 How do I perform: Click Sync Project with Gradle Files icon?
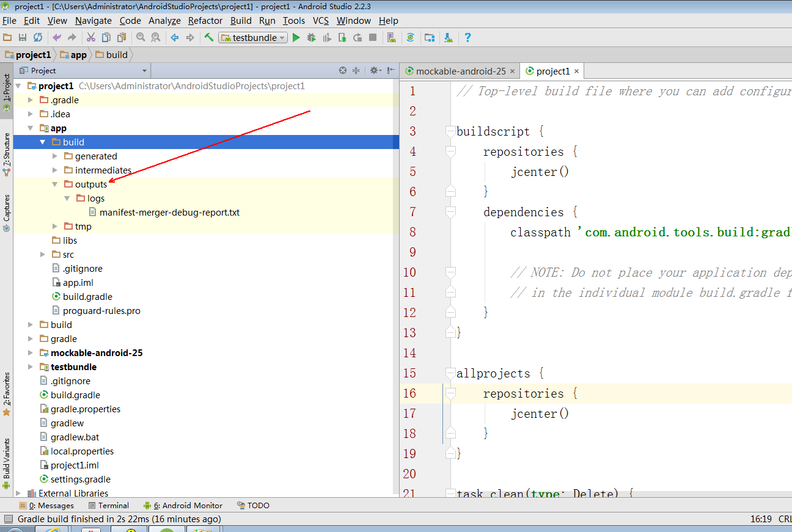pos(411,37)
